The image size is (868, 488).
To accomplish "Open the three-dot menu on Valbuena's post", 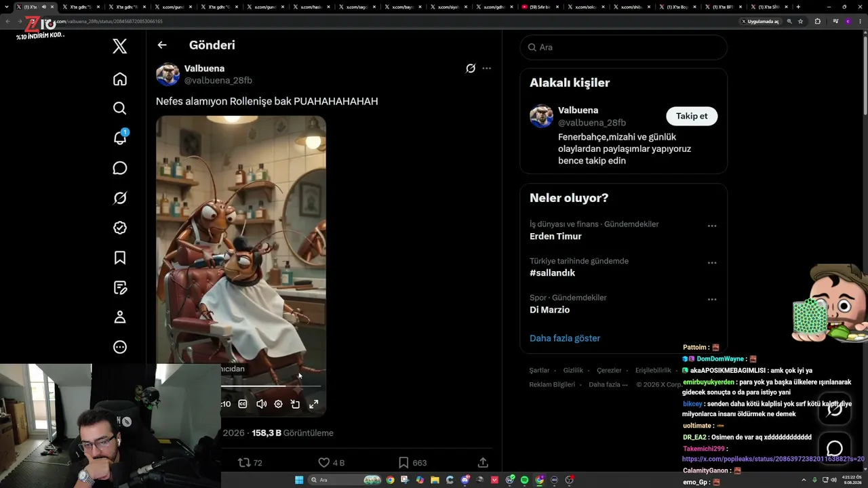I will [487, 68].
